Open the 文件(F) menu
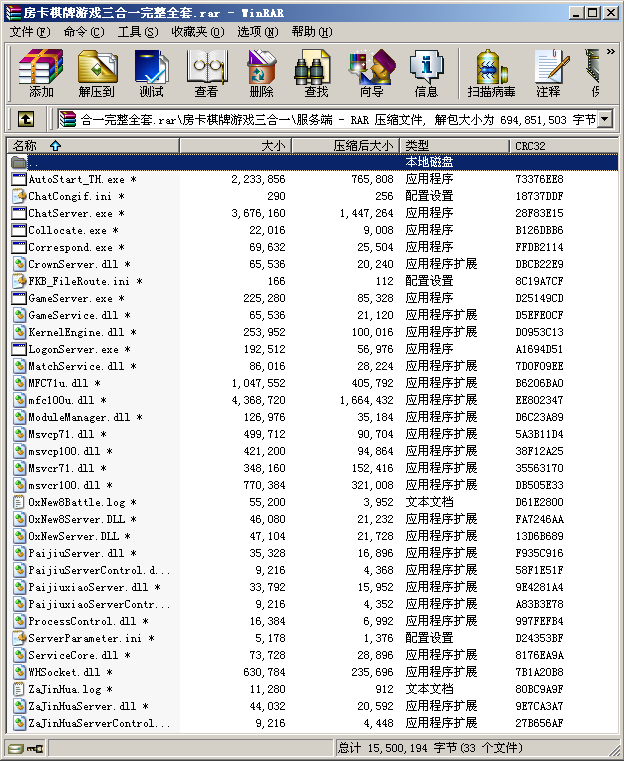 [29, 32]
